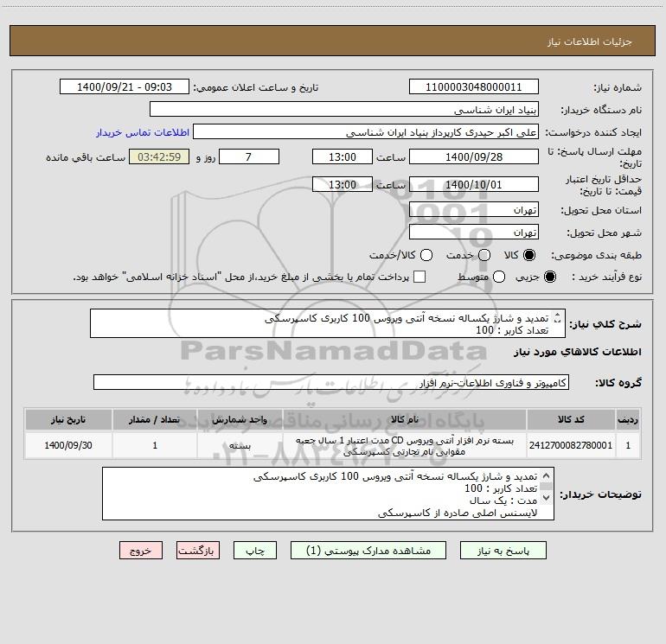This screenshot has width=666, height=644.
Task: Click the خروج exit button
Action: tap(141, 551)
